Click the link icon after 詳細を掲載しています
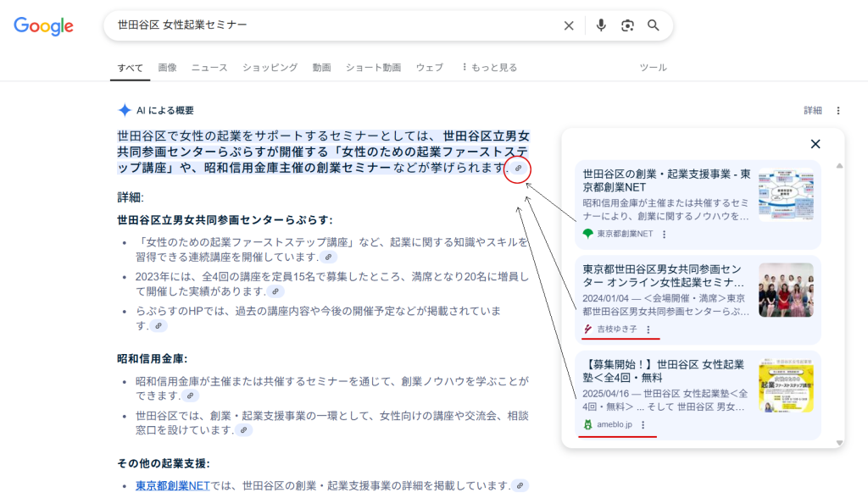This screenshot has width=868, height=498. [x=520, y=486]
